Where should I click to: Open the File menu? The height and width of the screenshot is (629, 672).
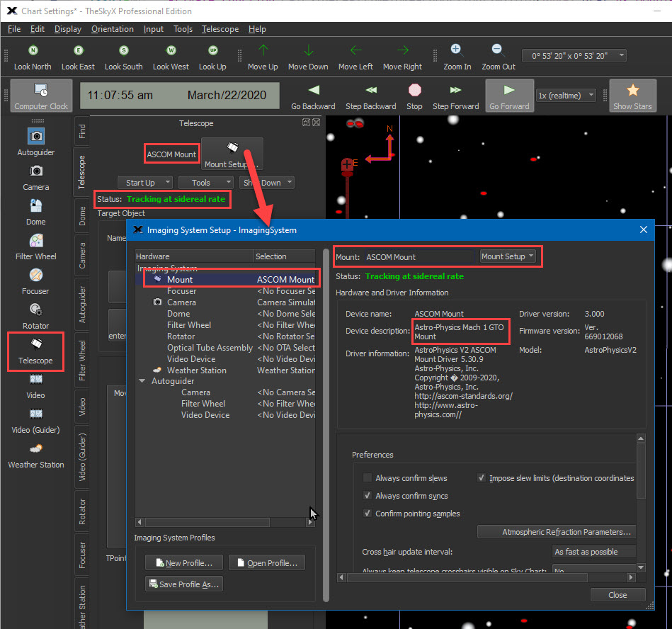(14, 29)
